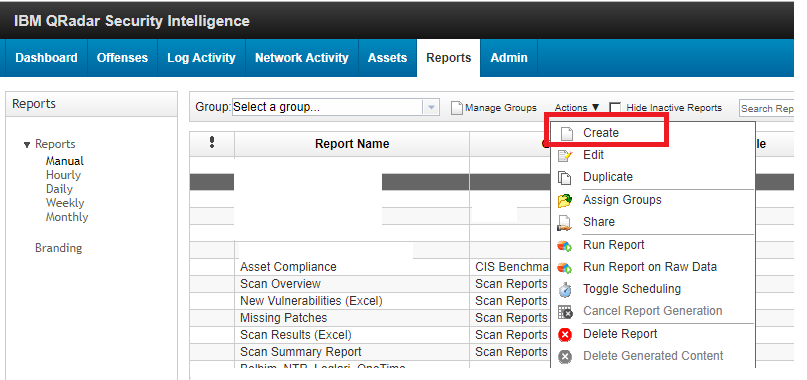The height and width of the screenshot is (380, 807).
Task: Click the grey Delete Generated Content icon
Action: tap(565, 356)
